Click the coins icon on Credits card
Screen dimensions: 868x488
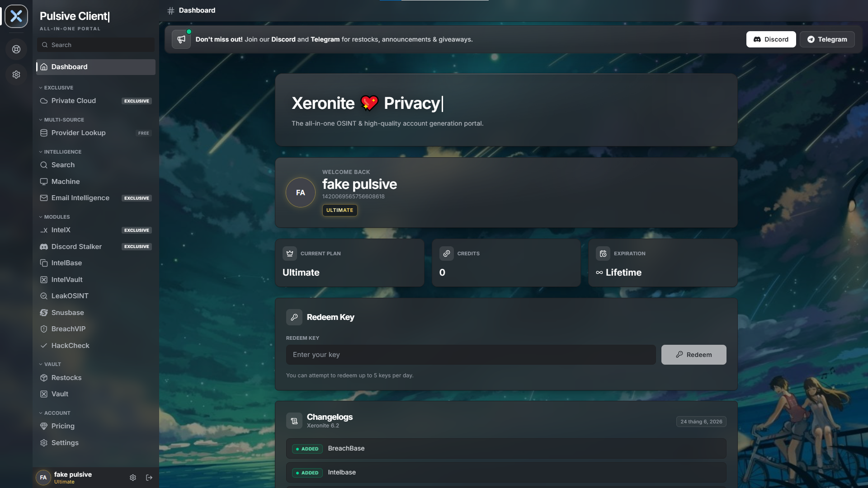pyautogui.click(x=447, y=253)
